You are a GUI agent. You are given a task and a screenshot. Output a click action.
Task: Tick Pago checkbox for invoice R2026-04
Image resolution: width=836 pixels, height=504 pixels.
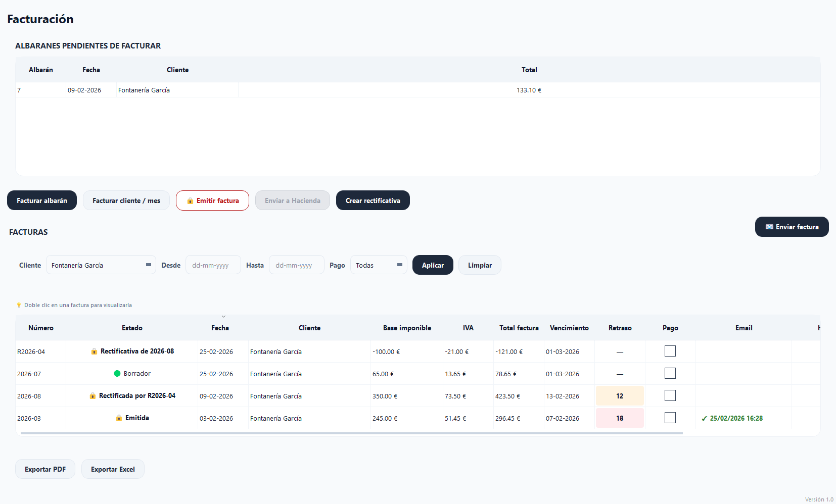670,351
